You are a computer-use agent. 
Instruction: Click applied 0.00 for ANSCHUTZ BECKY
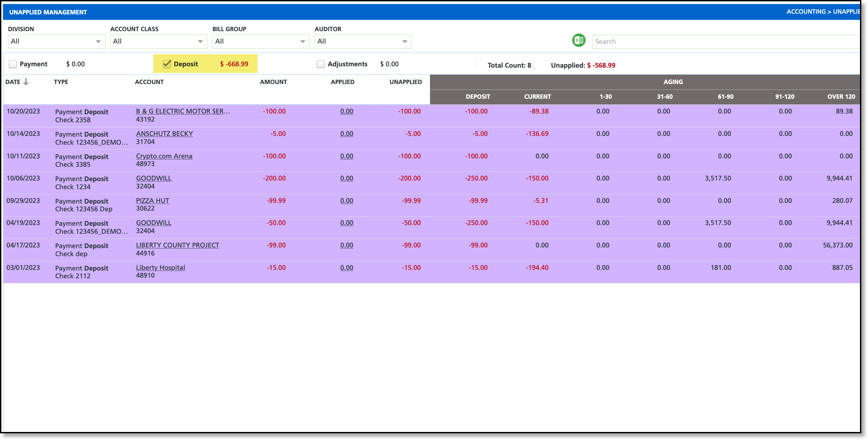click(346, 134)
